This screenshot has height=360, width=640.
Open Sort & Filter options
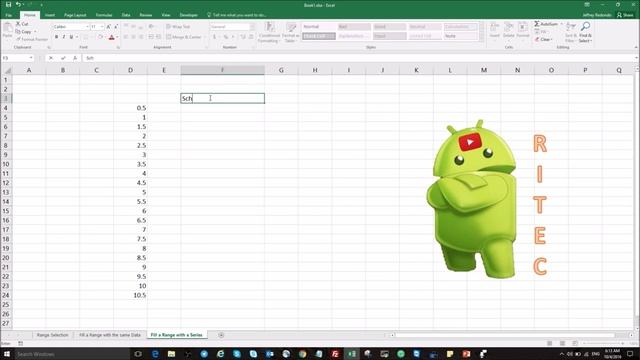[x=570, y=33]
